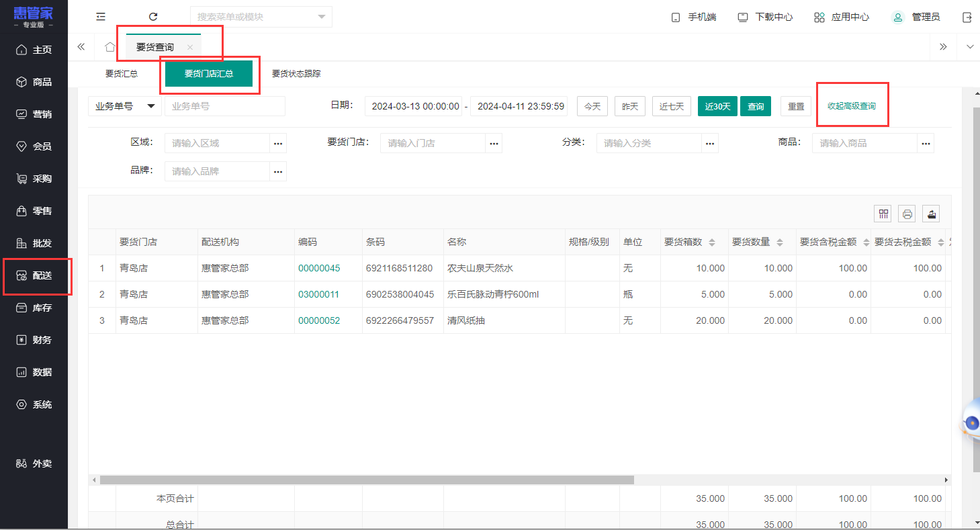
Task: Open 外卖 module in the sidebar
Action: (34, 463)
